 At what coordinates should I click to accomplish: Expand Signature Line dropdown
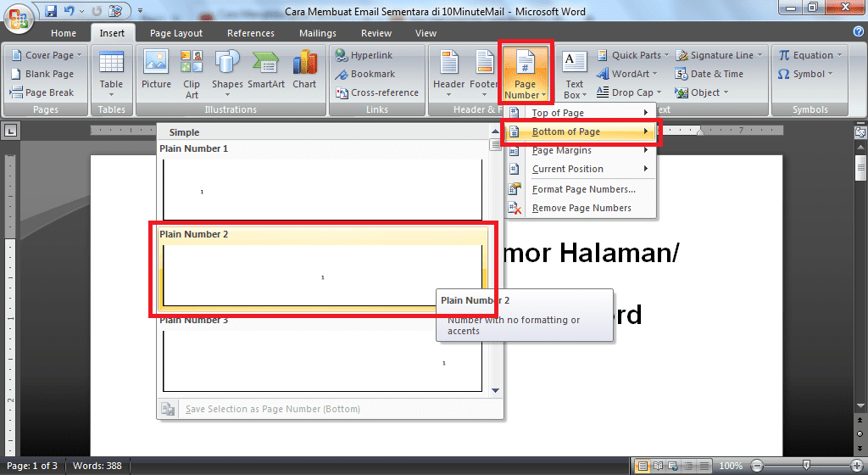(759, 55)
